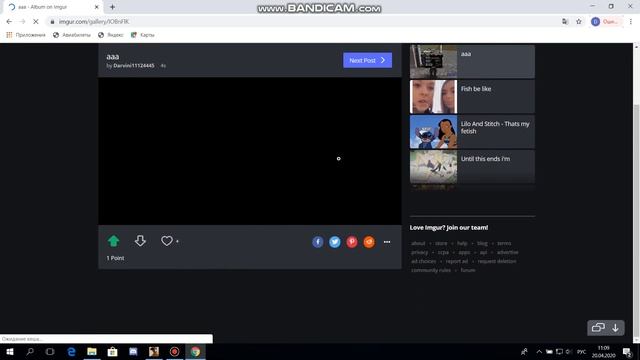Click the address bar with the imgur.com URL
Screen dimensions: 640x360
pyautogui.click(x=302, y=22)
